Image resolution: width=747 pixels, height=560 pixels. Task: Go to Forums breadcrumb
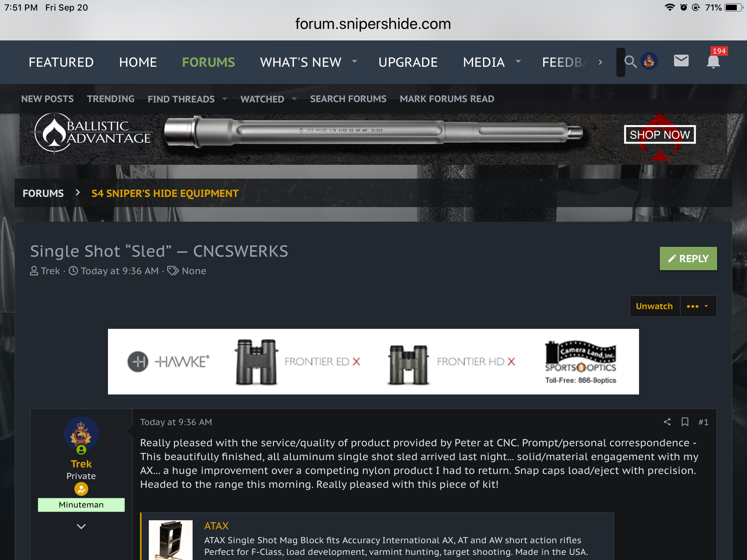[43, 193]
